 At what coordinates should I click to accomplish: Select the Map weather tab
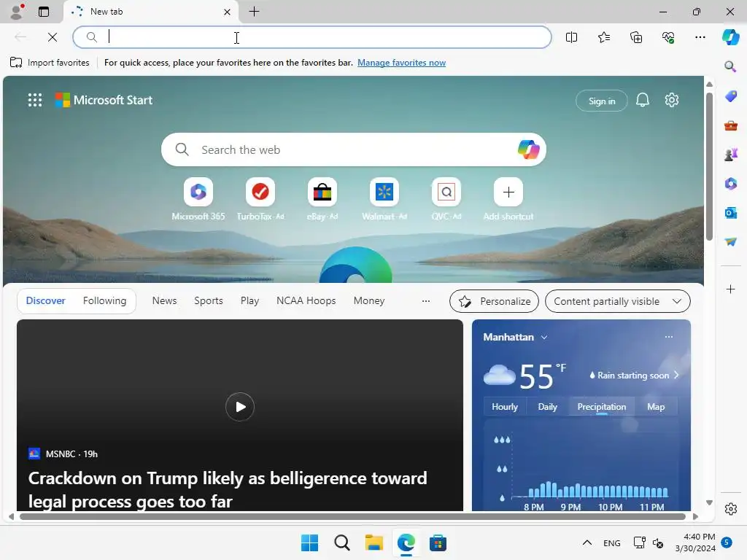coord(656,407)
